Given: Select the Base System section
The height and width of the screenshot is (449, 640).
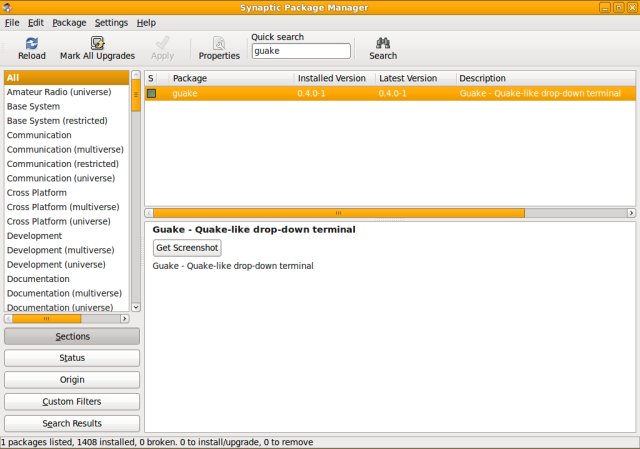Looking at the screenshot, I should point(67,107).
